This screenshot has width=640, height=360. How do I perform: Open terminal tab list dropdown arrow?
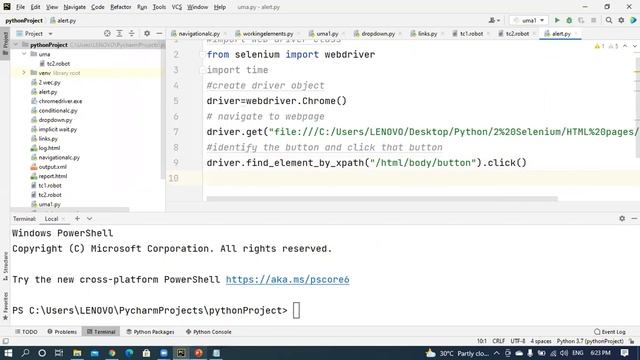click(x=89, y=218)
